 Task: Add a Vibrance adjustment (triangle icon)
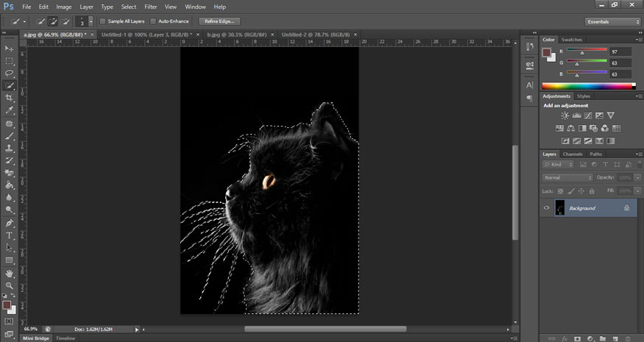pyautogui.click(x=611, y=115)
